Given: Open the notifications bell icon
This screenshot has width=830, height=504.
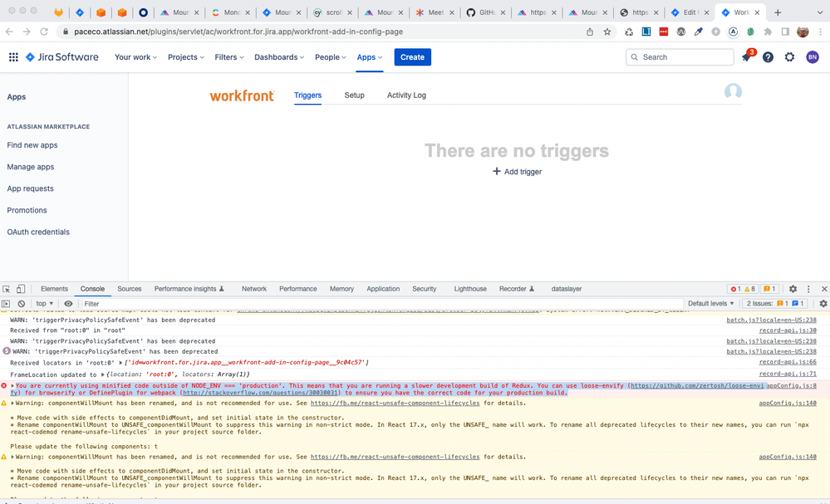Looking at the screenshot, I should click(746, 57).
